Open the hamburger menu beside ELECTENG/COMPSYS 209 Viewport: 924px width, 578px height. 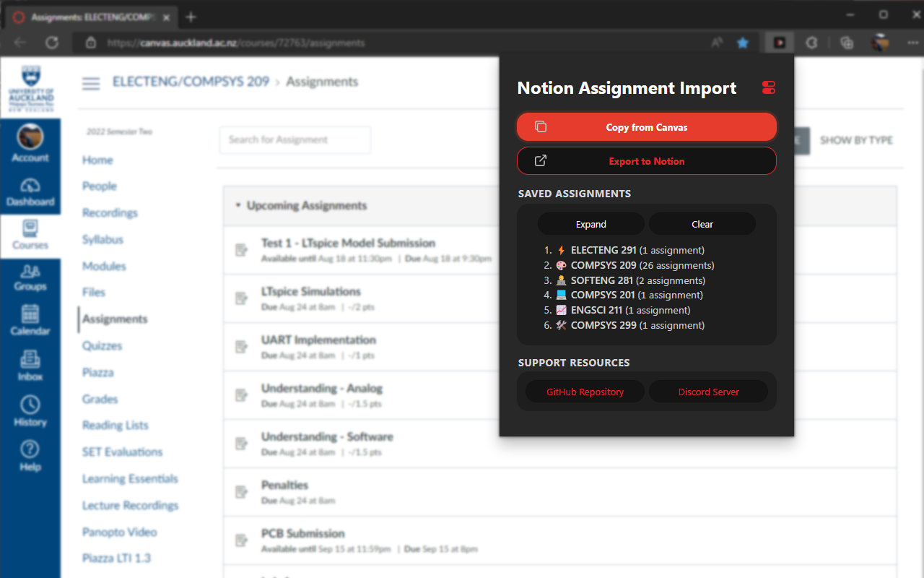coord(91,84)
